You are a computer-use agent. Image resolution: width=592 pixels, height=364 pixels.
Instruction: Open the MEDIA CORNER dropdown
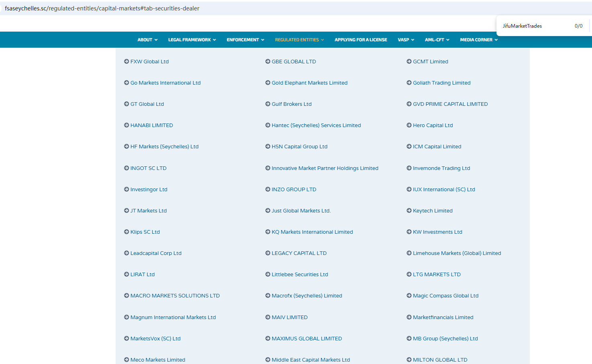[479, 40]
